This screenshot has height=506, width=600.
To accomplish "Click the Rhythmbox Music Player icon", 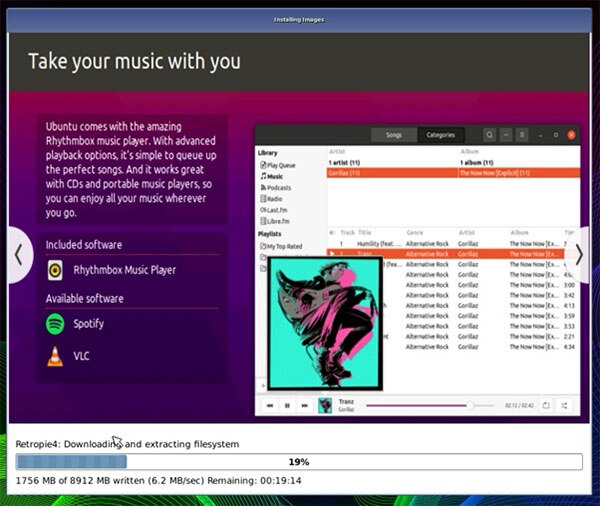I will coord(55,270).
